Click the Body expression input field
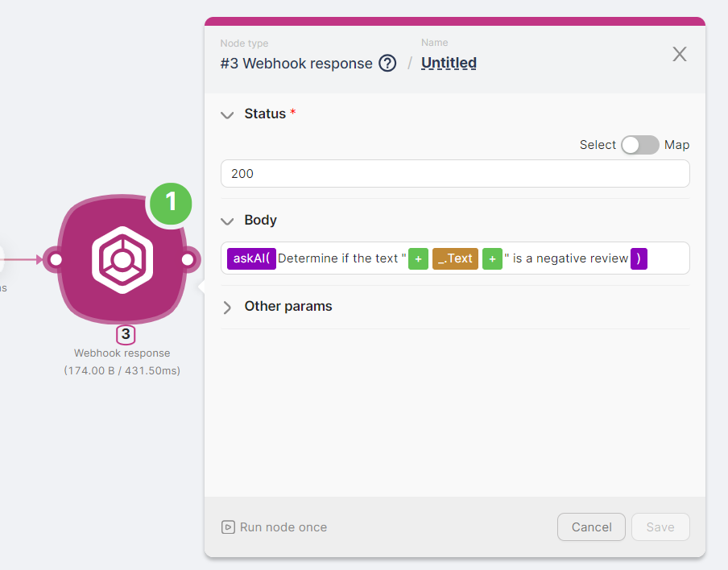The height and width of the screenshot is (570, 728). pyautogui.click(x=580, y=258)
